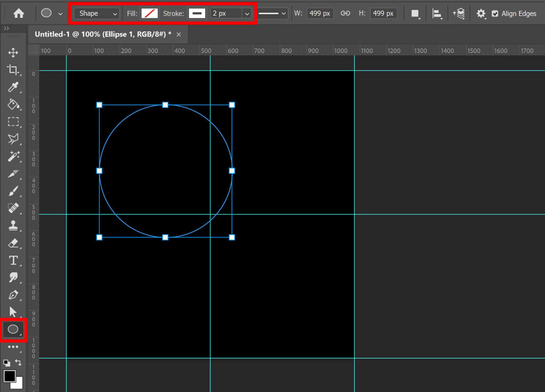Select the Eyedropper tool

coord(13,87)
